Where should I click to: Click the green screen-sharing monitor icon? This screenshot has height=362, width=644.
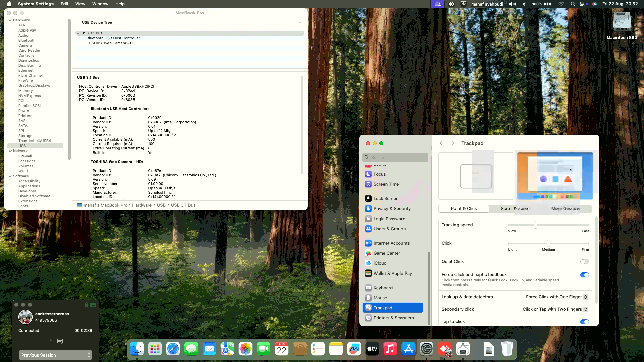(93, 305)
